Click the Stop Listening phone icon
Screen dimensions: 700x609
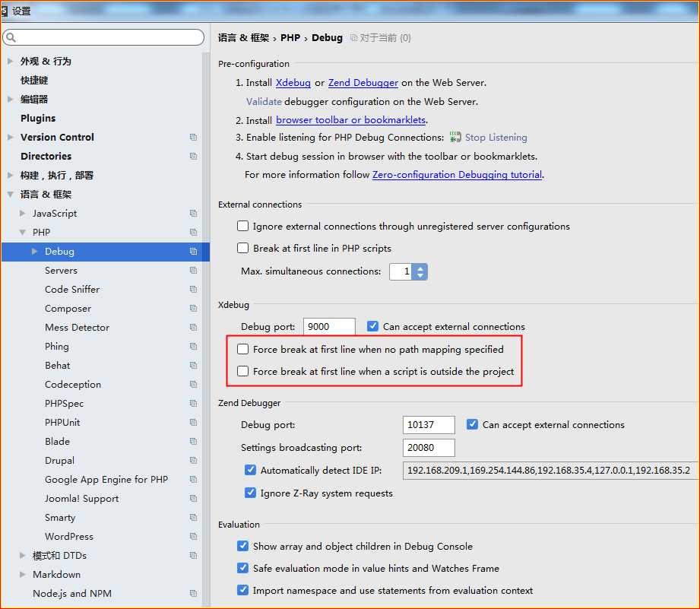(455, 137)
